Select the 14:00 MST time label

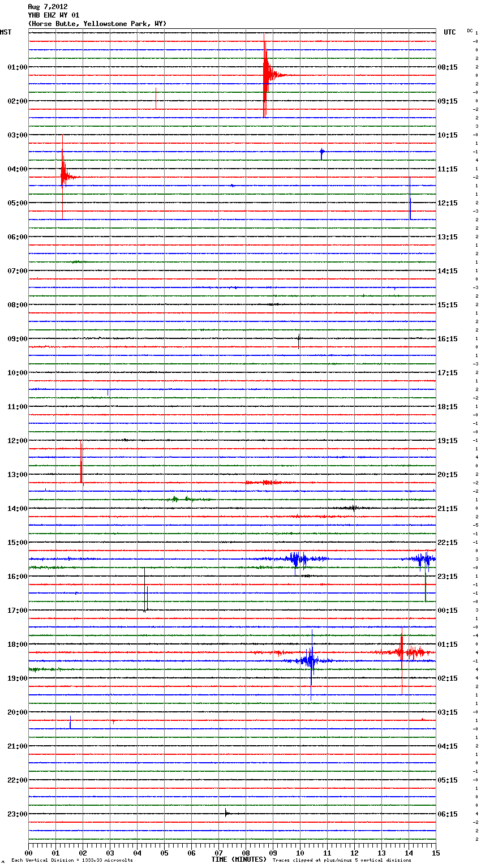pyautogui.click(x=18, y=508)
